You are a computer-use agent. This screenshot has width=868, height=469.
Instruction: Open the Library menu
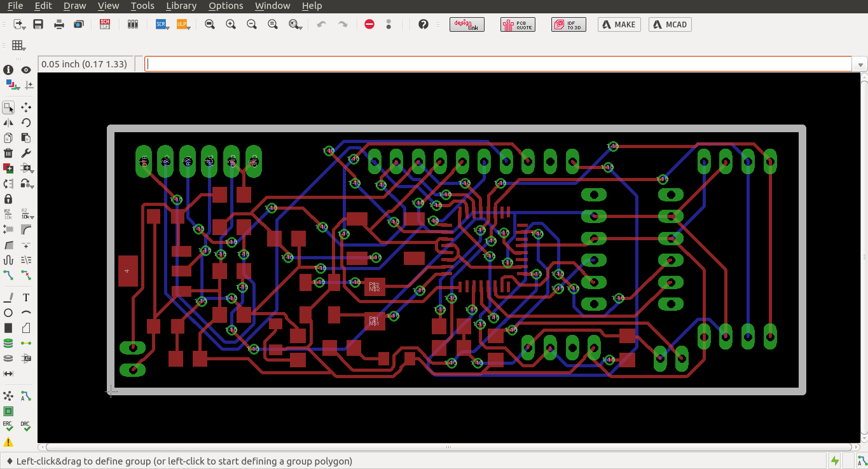point(181,6)
